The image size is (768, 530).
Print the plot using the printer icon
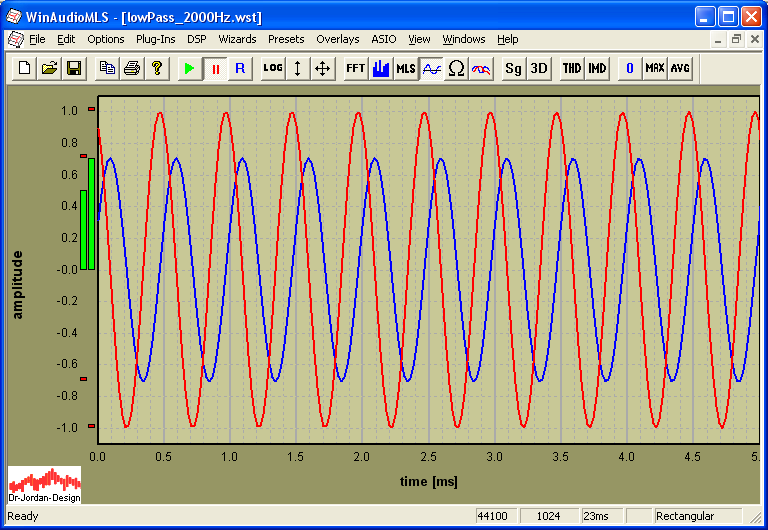pos(131,68)
